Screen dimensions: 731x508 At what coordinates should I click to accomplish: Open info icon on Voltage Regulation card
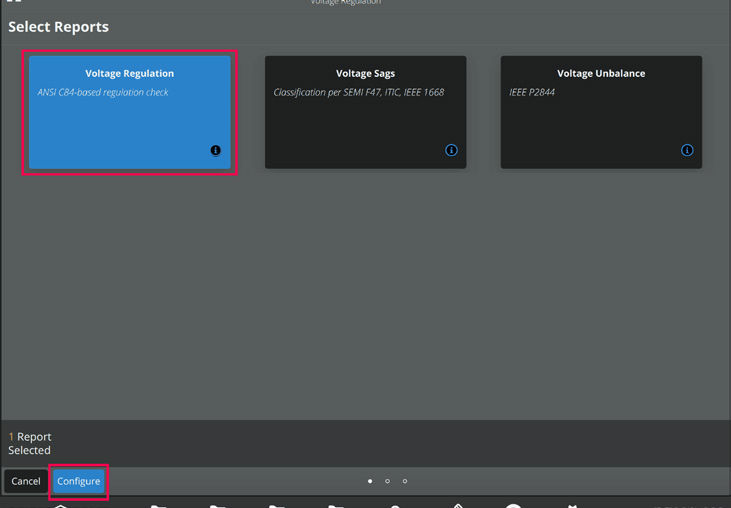pyautogui.click(x=215, y=150)
